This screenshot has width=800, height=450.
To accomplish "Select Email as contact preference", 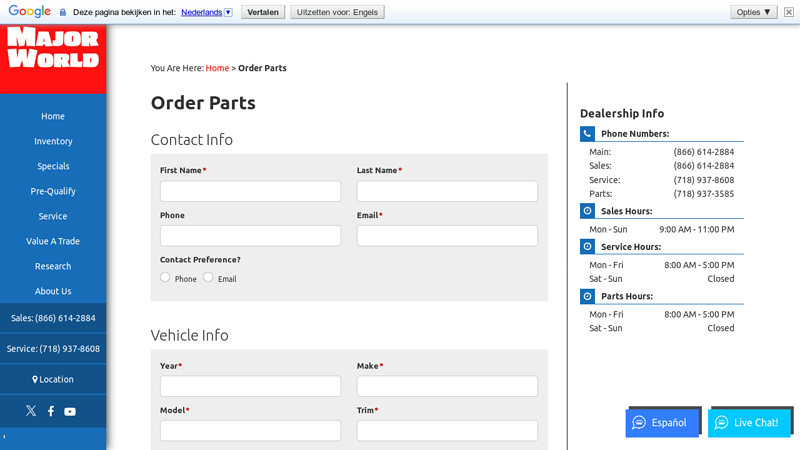I will pos(208,277).
